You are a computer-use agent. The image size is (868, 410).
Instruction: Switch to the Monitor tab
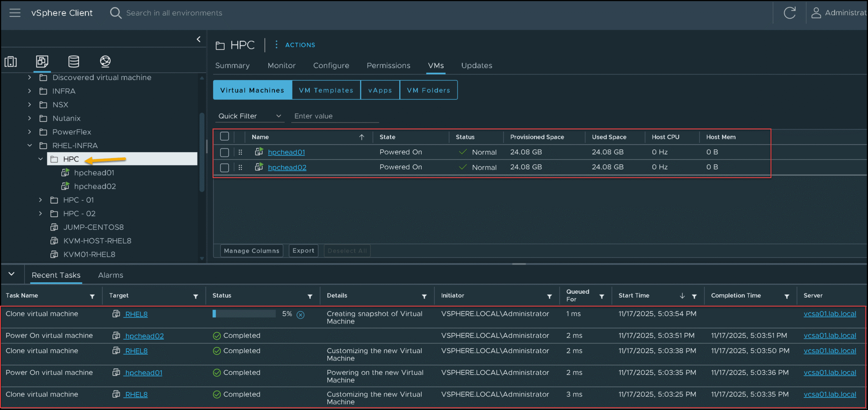coord(281,66)
